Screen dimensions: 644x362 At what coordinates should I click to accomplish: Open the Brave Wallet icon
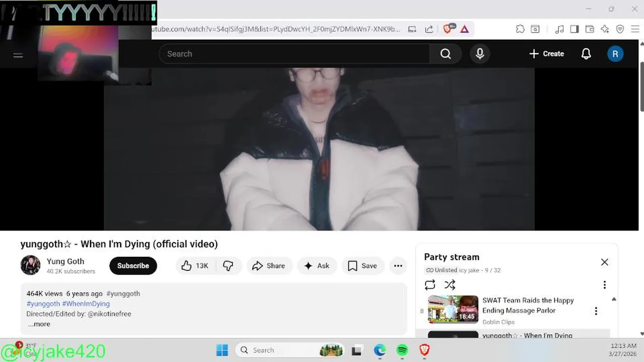click(x=590, y=29)
